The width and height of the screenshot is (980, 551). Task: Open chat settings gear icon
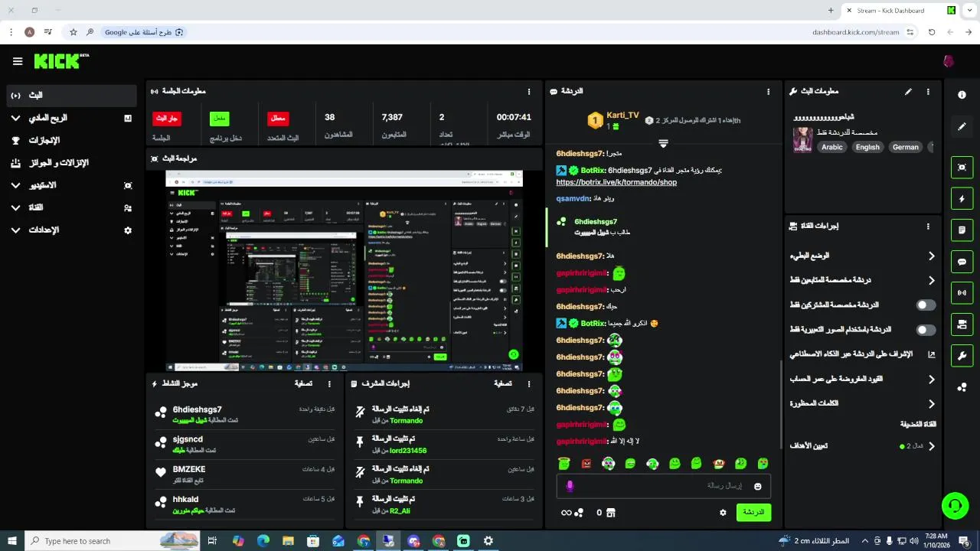tap(723, 513)
